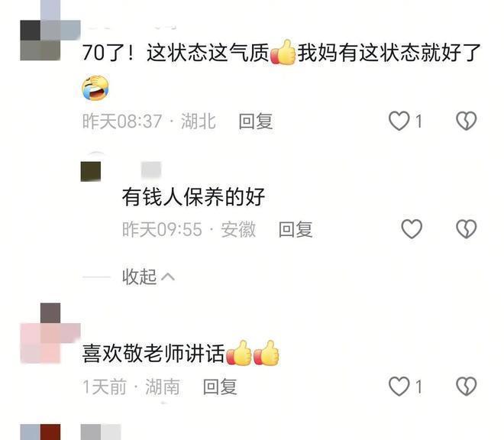Click the blurred username of Anhui replier
The height and width of the screenshot is (440, 504).
[151, 170]
